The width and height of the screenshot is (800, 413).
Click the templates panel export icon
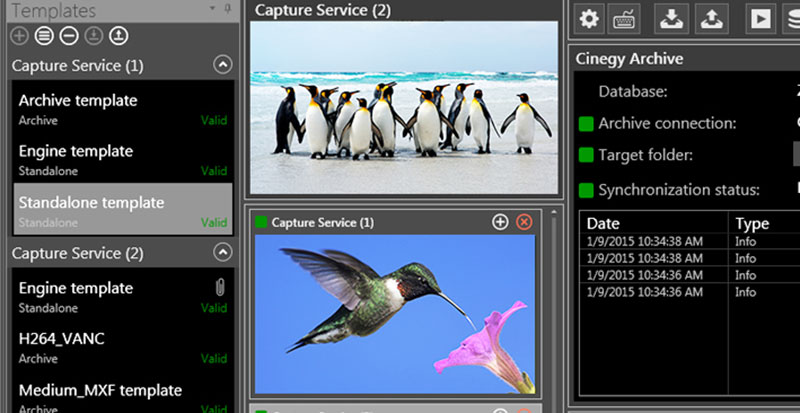coord(118,36)
